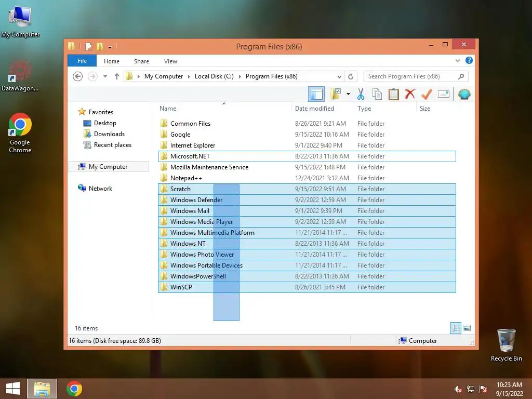532x399 pixels.
Task: Click Program Files (x86) breadcrumb
Action: (271, 76)
